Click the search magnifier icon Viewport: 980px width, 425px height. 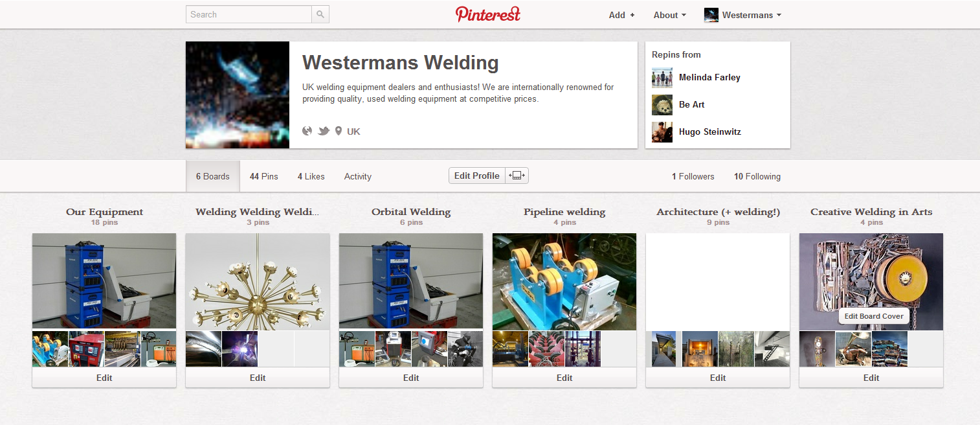(320, 14)
